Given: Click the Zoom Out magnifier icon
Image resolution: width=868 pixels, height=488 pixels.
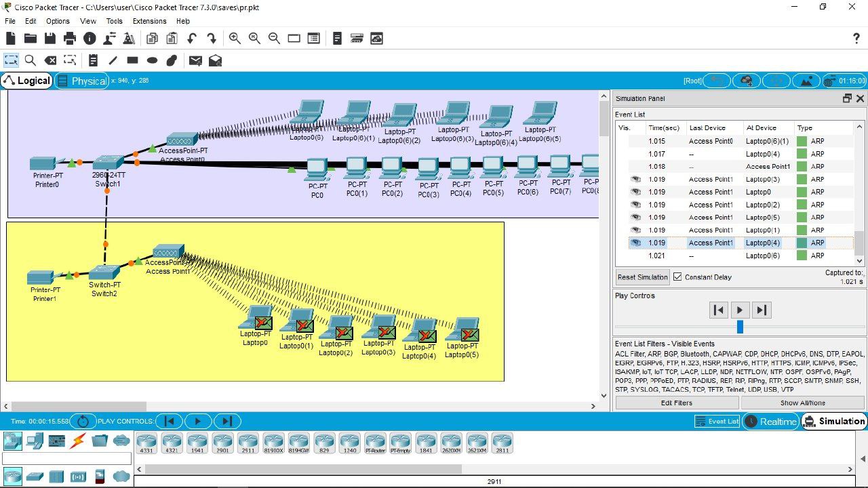Looking at the screenshot, I should click(x=274, y=39).
